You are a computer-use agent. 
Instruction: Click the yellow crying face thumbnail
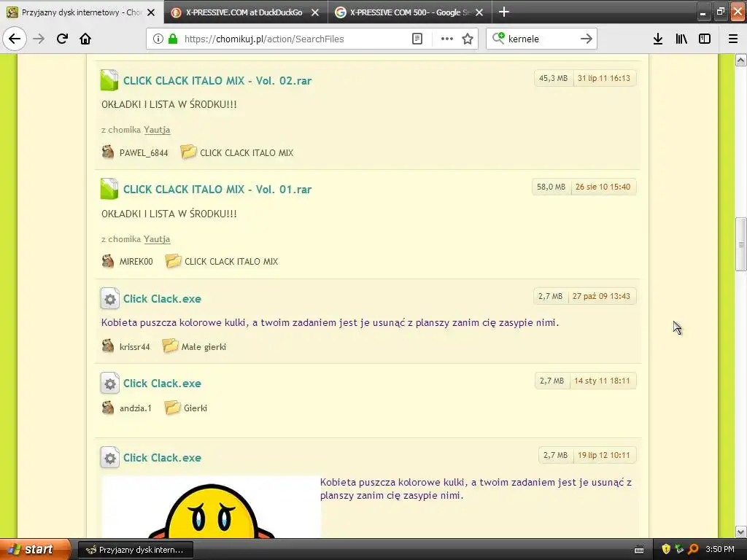pyautogui.click(x=211, y=507)
